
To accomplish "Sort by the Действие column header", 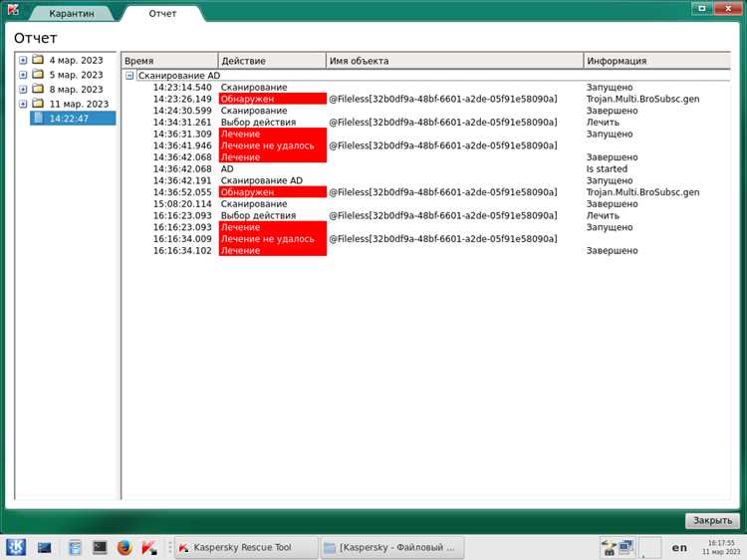I will (x=272, y=61).
